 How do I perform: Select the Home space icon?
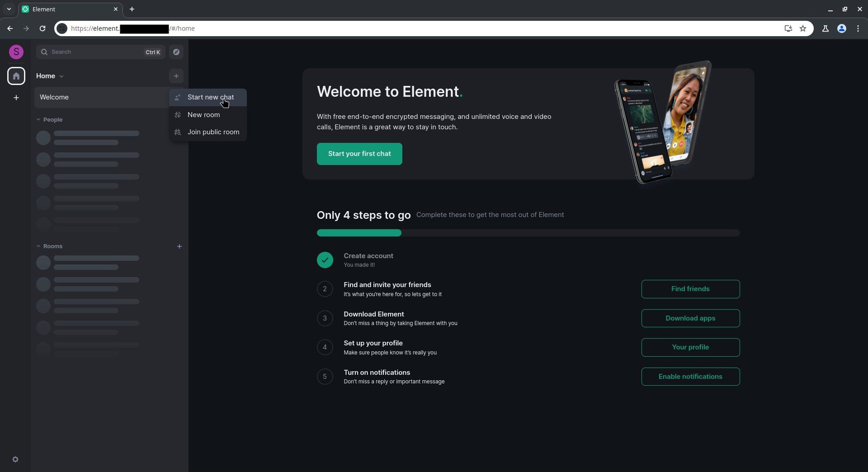16,76
